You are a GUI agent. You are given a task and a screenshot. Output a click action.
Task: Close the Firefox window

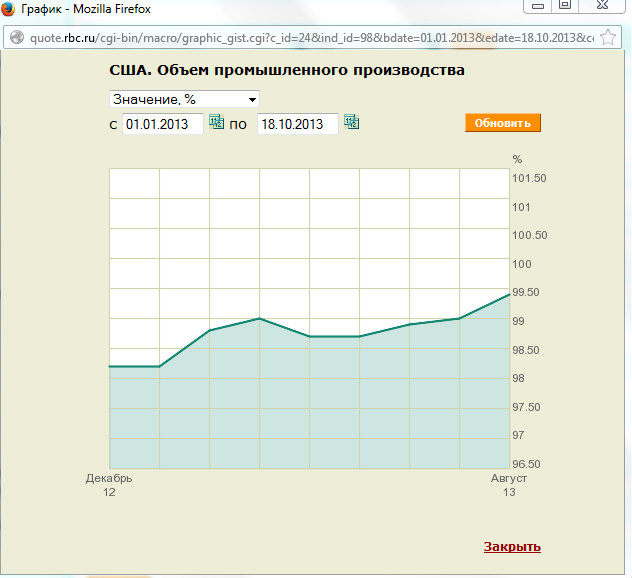[602, 5]
